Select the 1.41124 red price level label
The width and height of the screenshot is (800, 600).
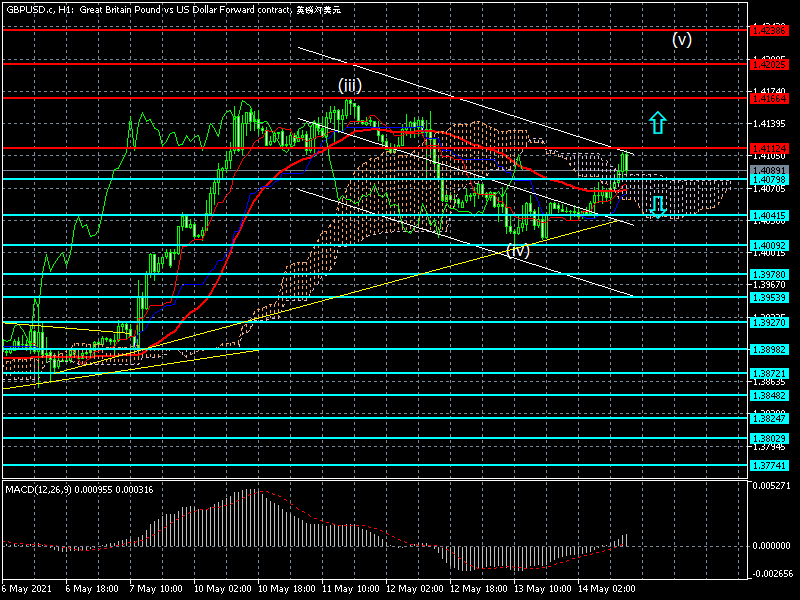tap(769, 148)
